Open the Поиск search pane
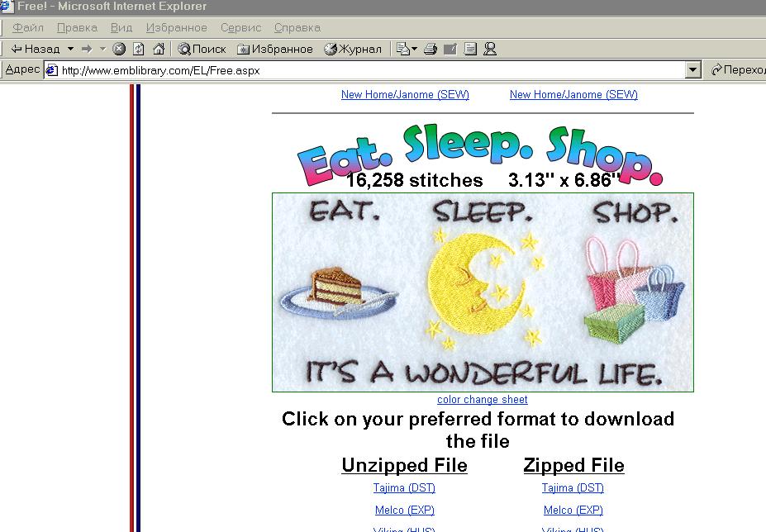The height and width of the screenshot is (532, 766). point(202,49)
